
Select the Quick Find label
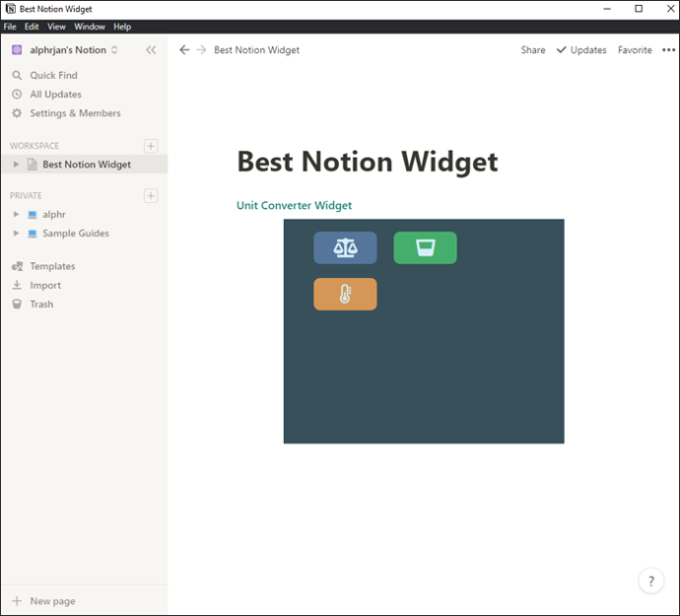[53, 76]
